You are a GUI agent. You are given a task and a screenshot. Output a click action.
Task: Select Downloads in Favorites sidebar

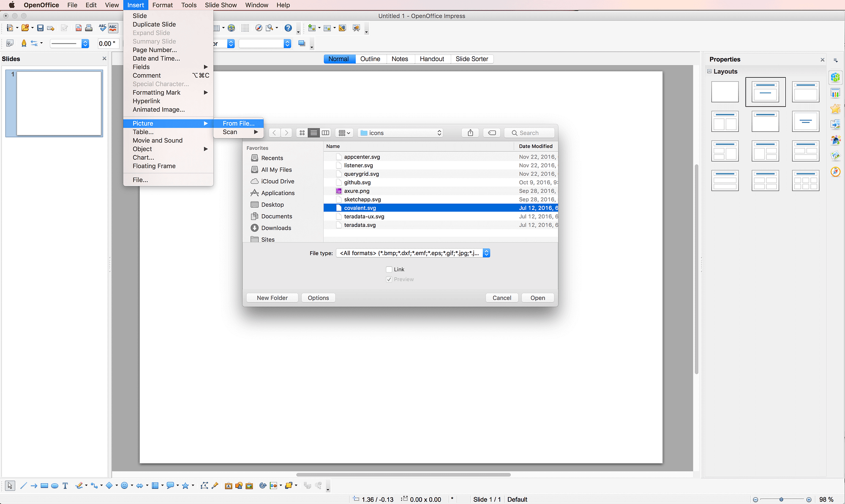[276, 228]
